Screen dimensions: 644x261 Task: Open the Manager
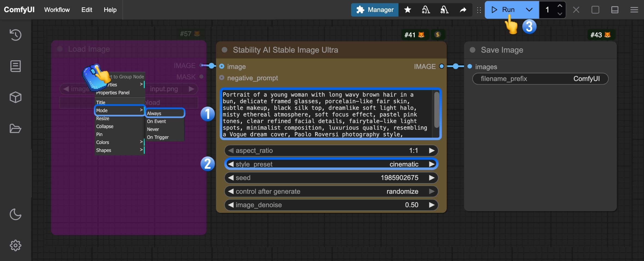375,10
